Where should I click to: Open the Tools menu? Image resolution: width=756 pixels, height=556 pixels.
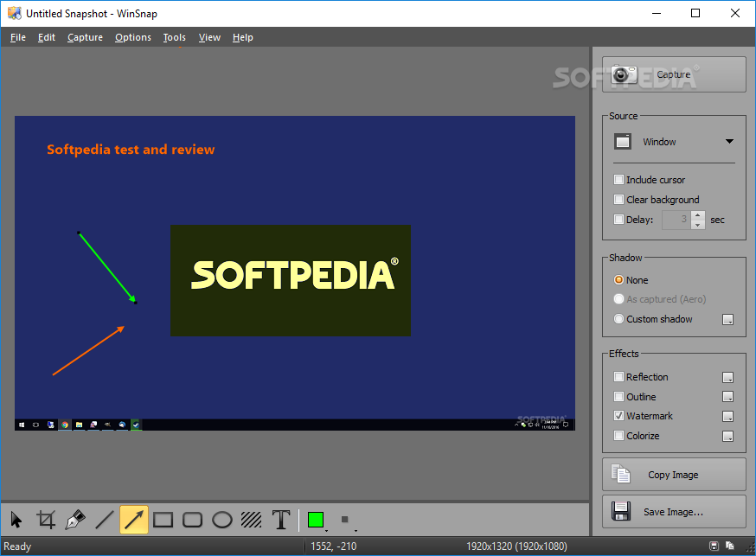pyautogui.click(x=175, y=37)
